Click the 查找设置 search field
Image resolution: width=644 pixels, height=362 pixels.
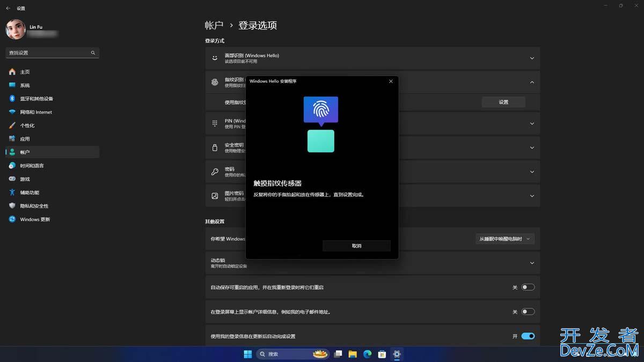pos(53,53)
